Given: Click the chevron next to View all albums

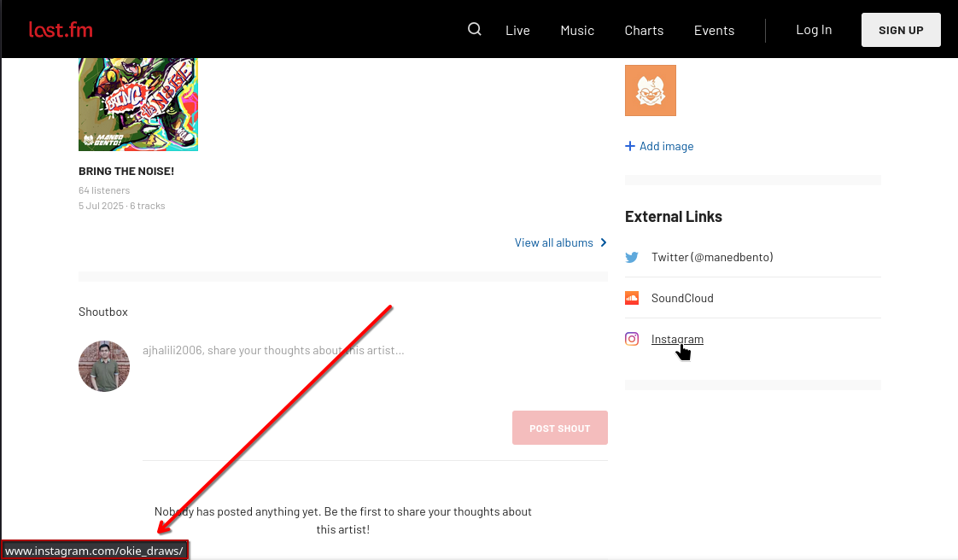Looking at the screenshot, I should point(604,242).
